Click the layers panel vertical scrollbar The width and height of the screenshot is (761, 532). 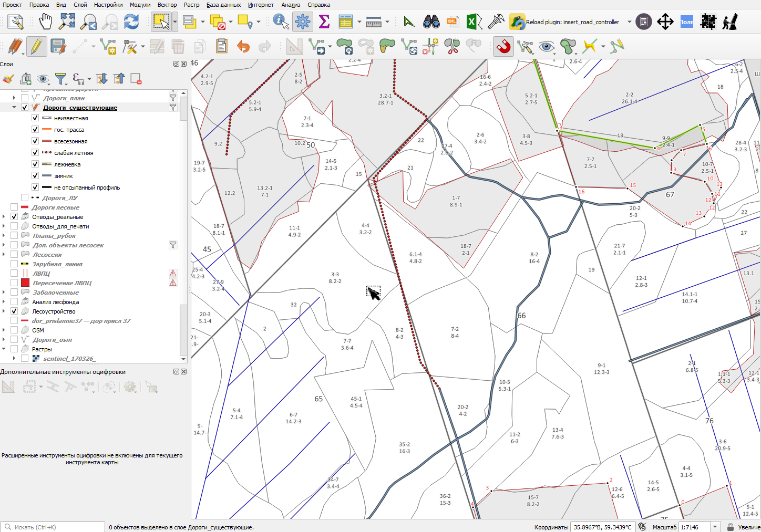pos(183,226)
